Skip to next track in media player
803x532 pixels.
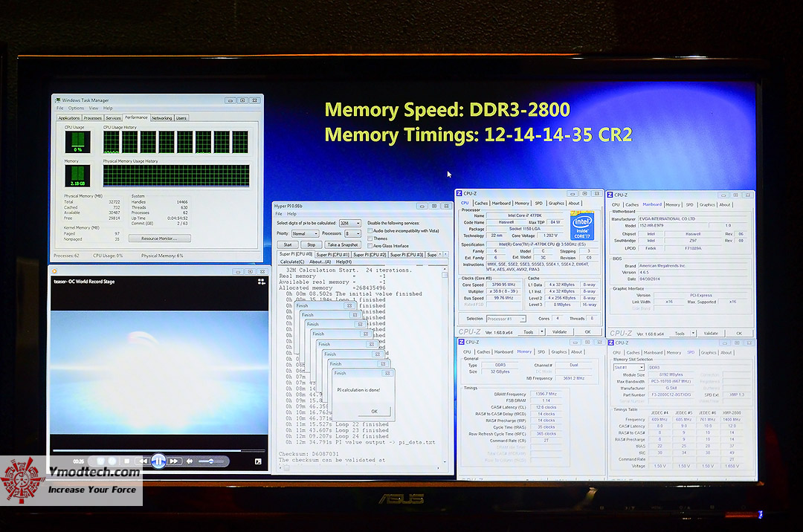click(174, 461)
